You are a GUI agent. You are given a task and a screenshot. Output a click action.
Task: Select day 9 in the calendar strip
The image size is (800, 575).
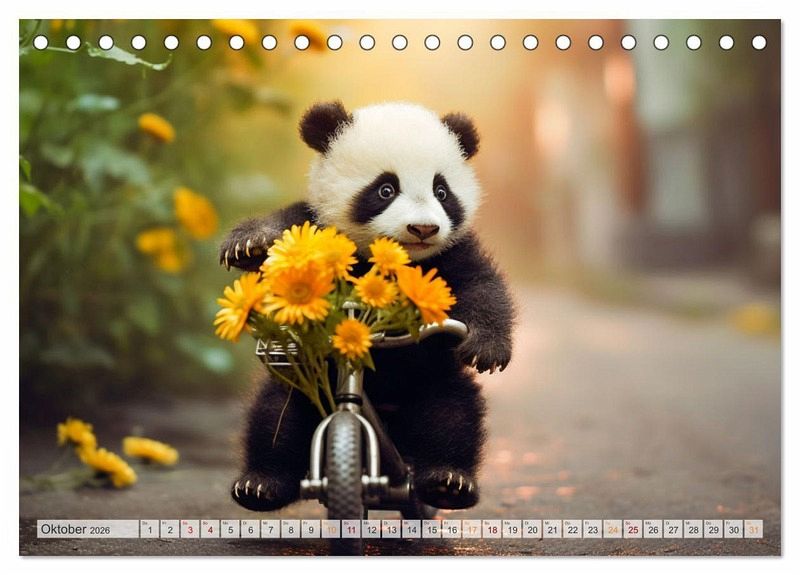(x=311, y=529)
